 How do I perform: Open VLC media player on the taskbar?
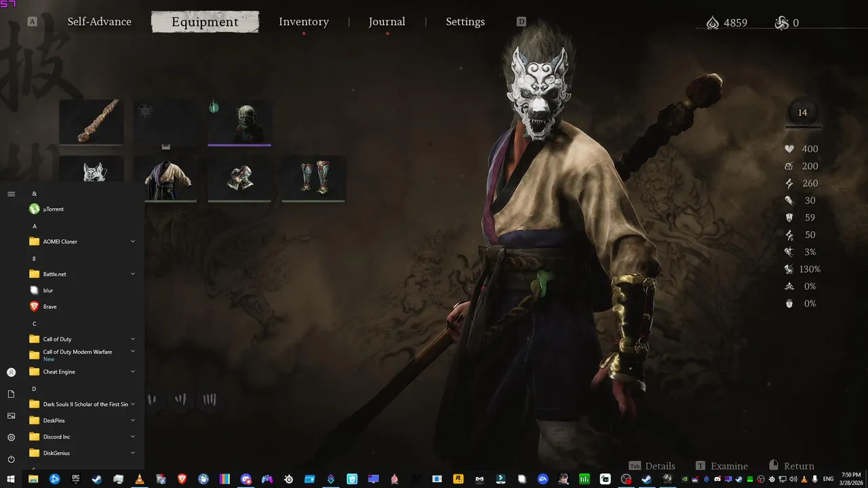coord(140,479)
